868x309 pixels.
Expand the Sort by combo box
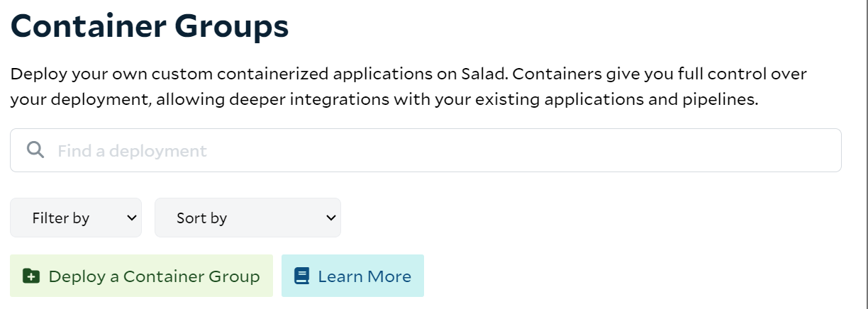[247, 218]
